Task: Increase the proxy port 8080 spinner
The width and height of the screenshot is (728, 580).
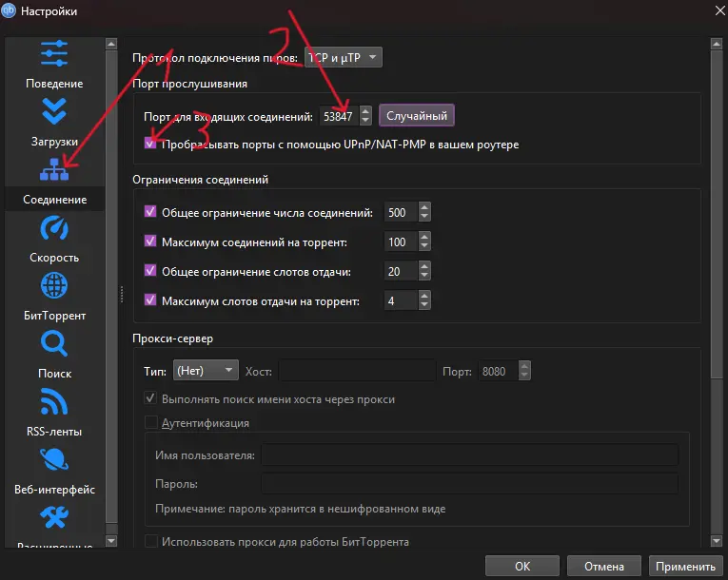Action: pyautogui.click(x=524, y=366)
